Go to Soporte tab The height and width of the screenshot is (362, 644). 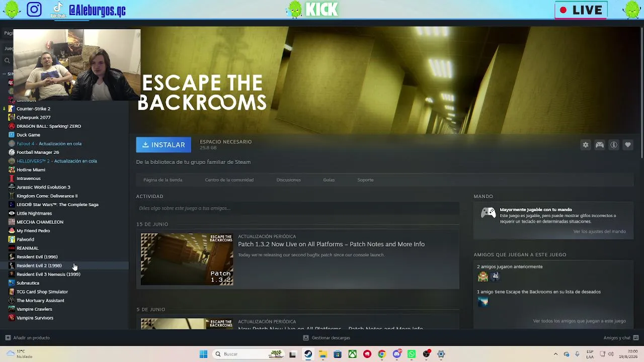(365, 180)
